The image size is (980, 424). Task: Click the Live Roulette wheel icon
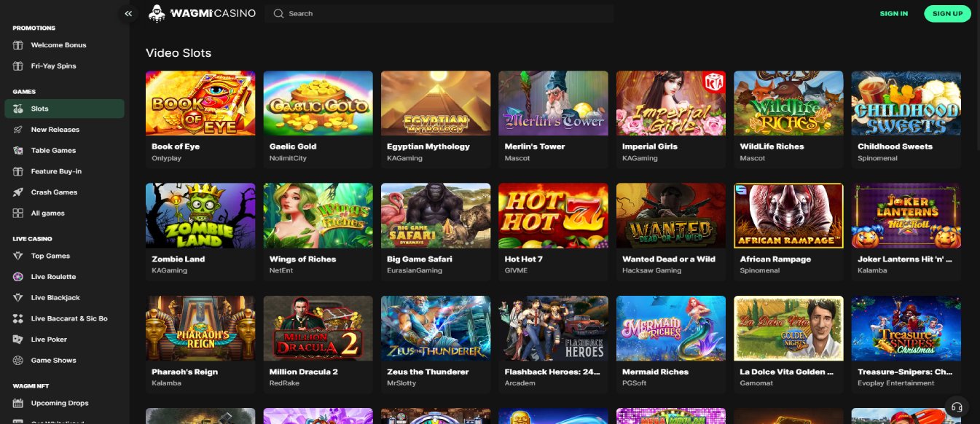tap(18, 277)
